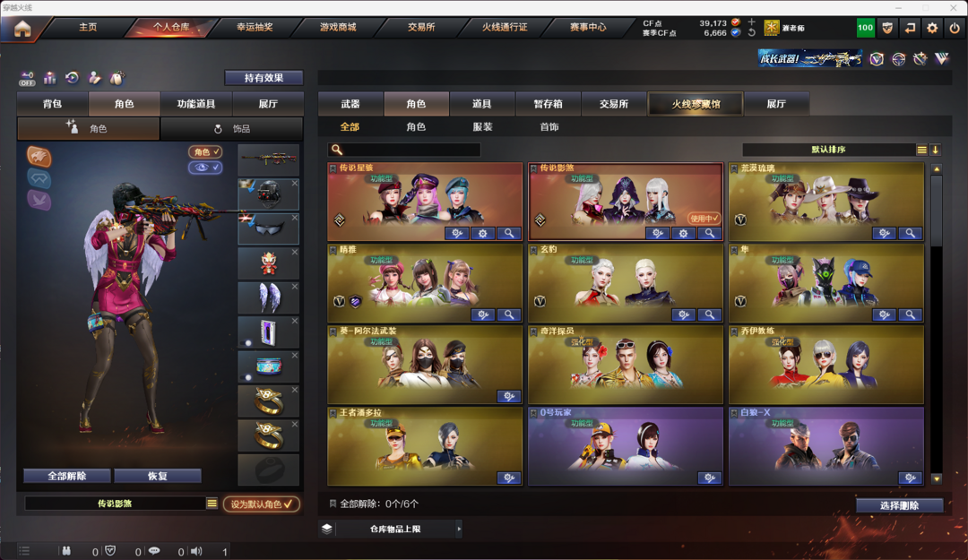Screen dimensions: 968x560
Task: Switch right panel to 道具 tab
Action: (481, 104)
